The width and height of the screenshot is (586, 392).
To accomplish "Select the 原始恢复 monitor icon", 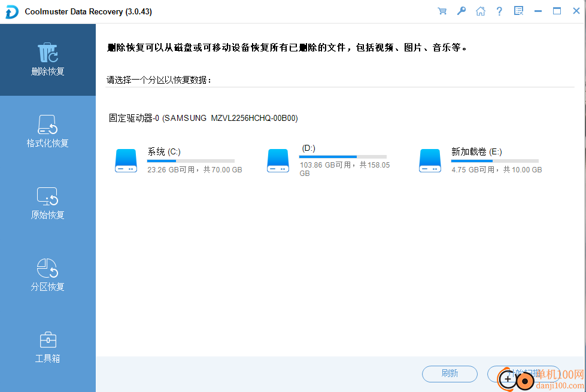I will click(47, 196).
